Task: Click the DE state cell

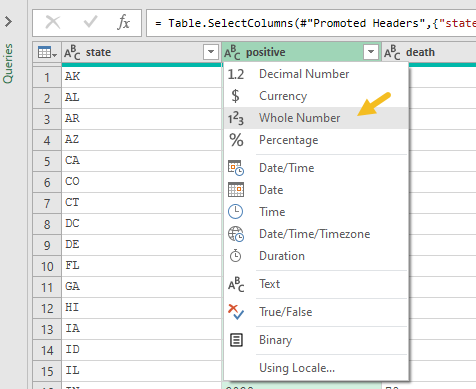Action: pyautogui.click(x=142, y=245)
